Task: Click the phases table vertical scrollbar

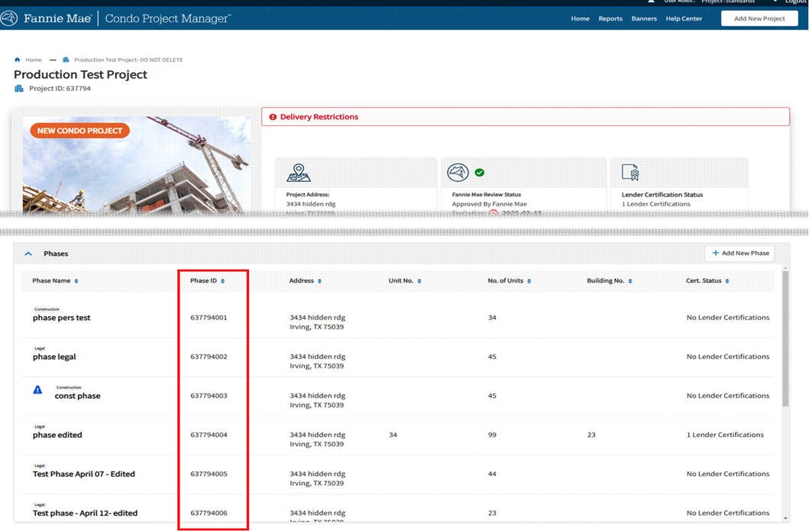Action: point(785,339)
